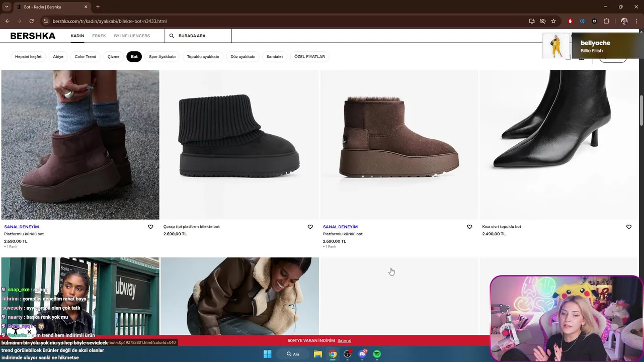Click the taskbar Ara search box

click(x=293, y=354)
